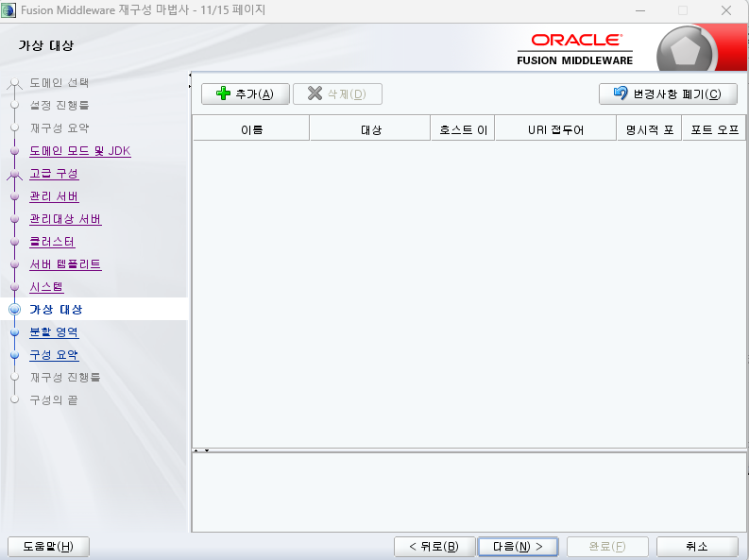Proceed with 다음(N) > button
The width and height of the screenshot is (749, 560).
(518, 547)
